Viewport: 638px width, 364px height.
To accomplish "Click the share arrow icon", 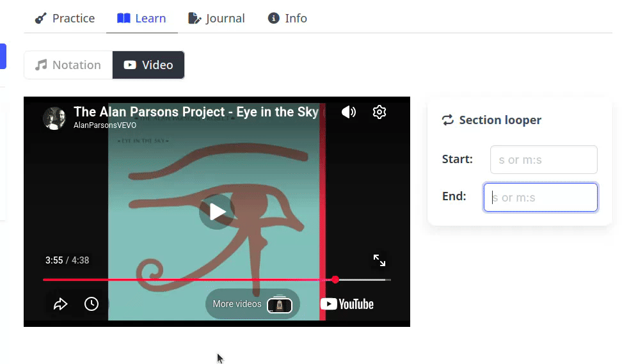I will coord(60,304).
